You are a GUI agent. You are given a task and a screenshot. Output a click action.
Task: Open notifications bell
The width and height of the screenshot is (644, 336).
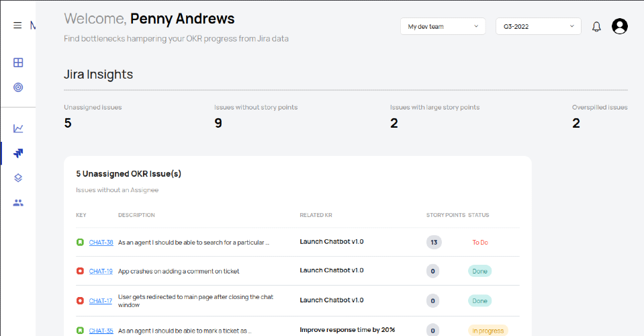(596, 27)
